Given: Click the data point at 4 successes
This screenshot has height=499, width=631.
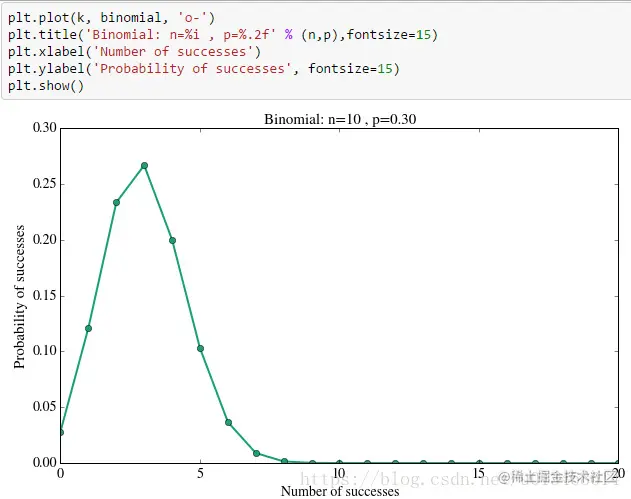Looking at the screenshot, I should click(172, 241).
